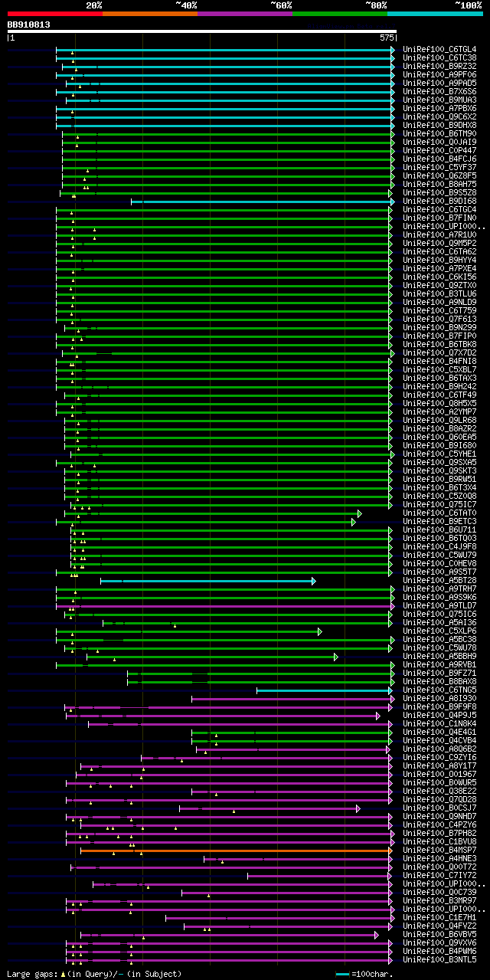Click the cyan alignment bar for B9DI68
Screen dimensions: 490x980
coord(261,202)
